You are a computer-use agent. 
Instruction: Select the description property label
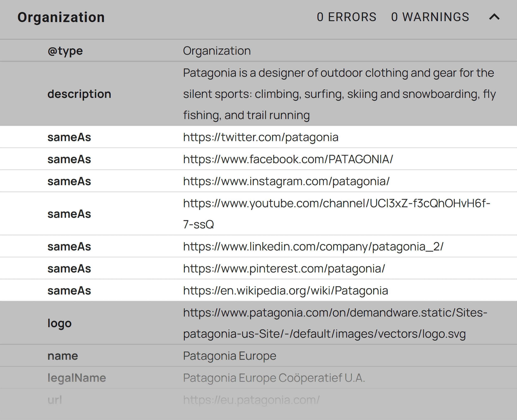[x=79, y=94]
